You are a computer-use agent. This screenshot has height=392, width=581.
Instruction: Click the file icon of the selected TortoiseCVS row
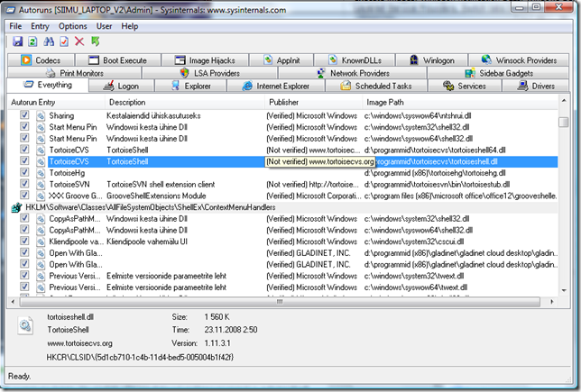[41, 161]
